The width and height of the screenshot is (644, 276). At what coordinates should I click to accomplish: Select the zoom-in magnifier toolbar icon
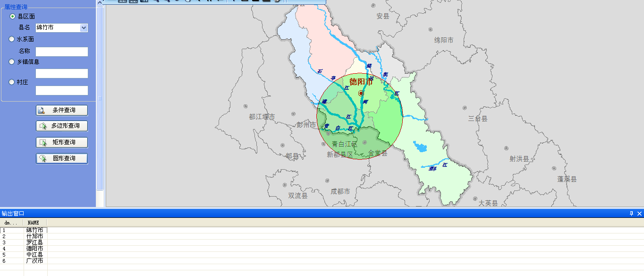pos(157,1)
